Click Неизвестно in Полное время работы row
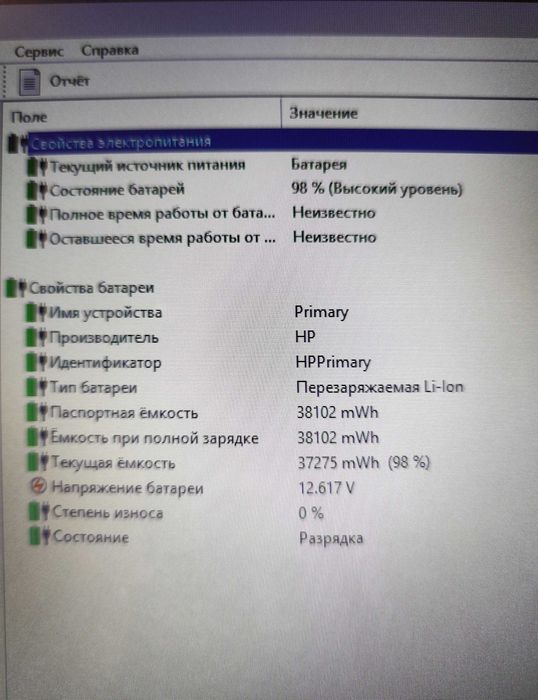This screenshot has height=700, width=538. (x=334, y=212)
